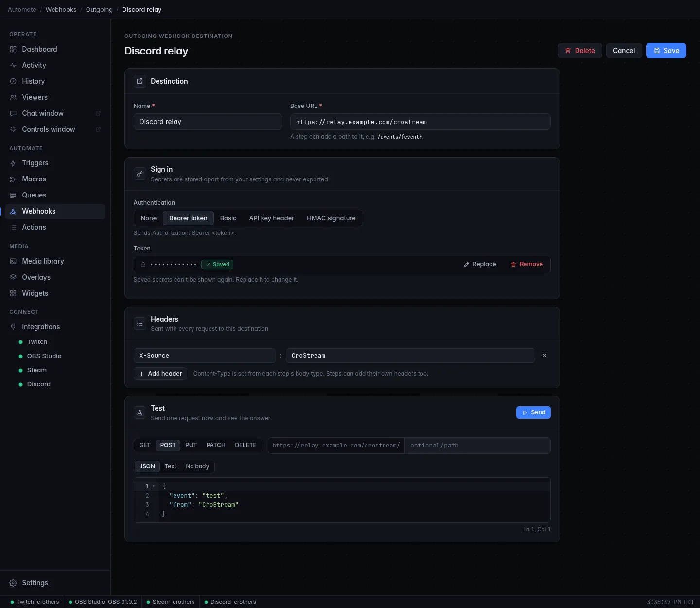Save the webhook destination
Viewport: 700px width, 608px height.
[x=666, y=51]
